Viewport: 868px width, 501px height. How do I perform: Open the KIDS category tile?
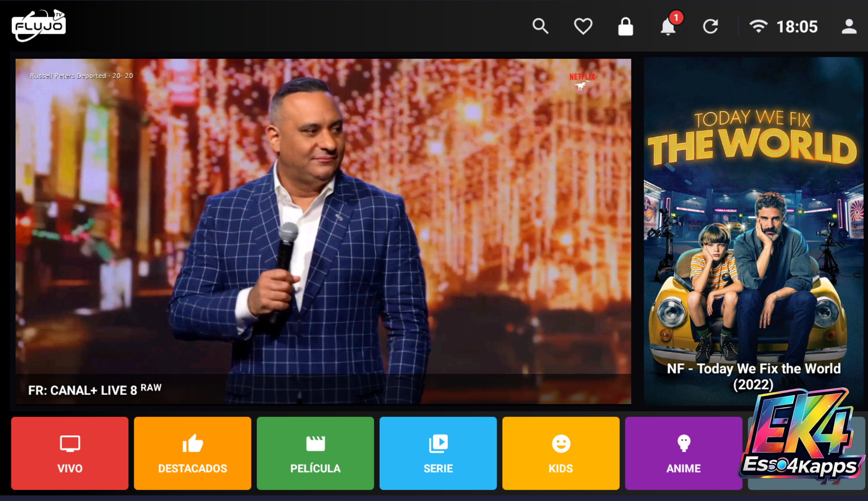point(561,453)
